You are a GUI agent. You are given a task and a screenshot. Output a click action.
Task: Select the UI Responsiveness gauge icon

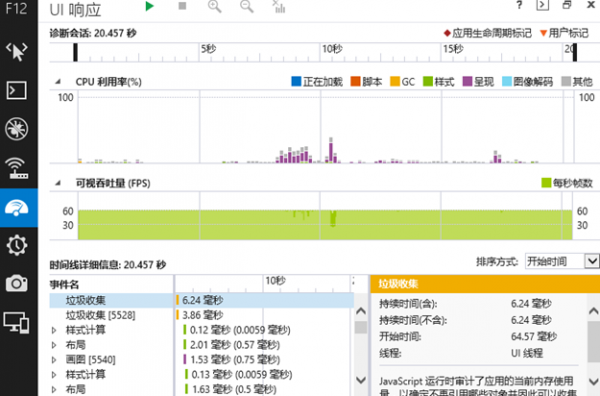coord(17,207)
